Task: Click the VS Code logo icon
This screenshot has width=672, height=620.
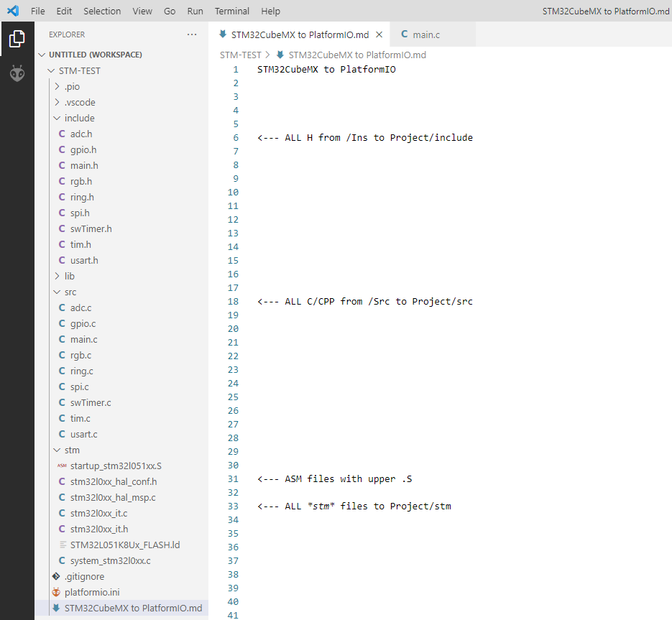Action: pos(13,11)
